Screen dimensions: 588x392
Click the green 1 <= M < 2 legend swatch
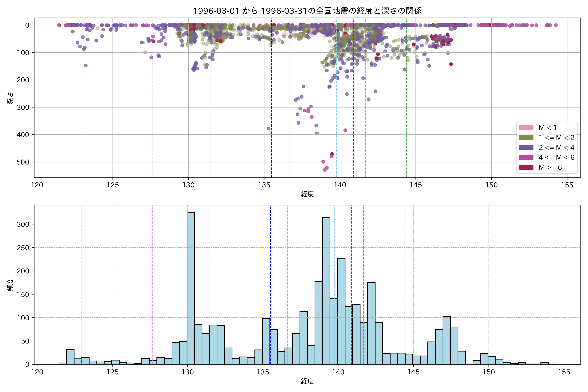(x=526, y=138)
